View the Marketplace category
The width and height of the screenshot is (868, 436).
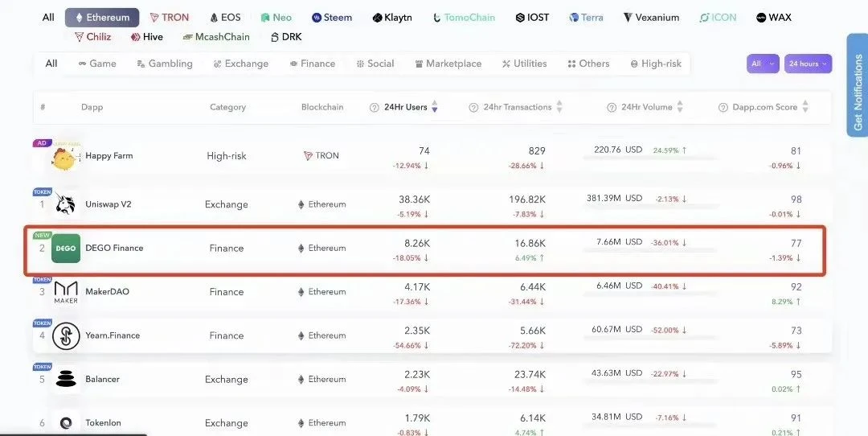[x=448, y=64]
